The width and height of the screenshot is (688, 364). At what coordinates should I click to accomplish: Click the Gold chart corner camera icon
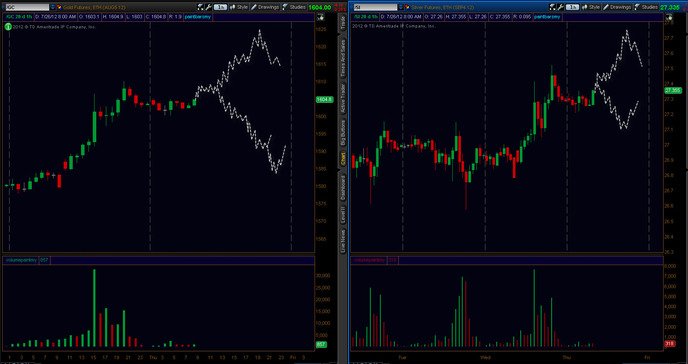coord(320,17)
